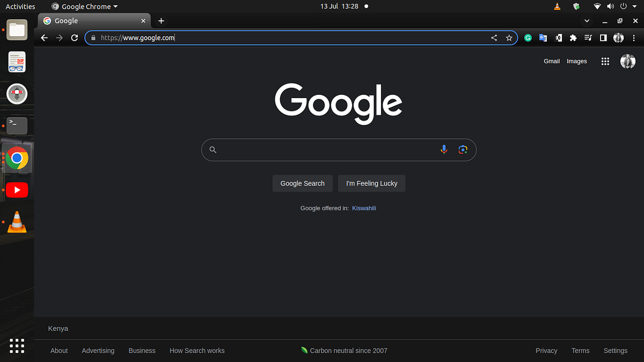
Task: Adjust system volume from the top bar
Action: 611,6
